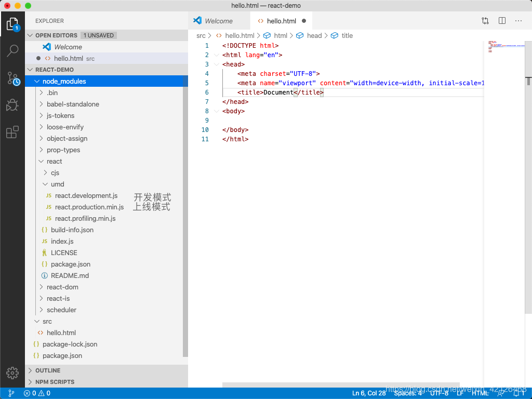
Task: Expand the js-tokens folder
Action: [41, 116]
